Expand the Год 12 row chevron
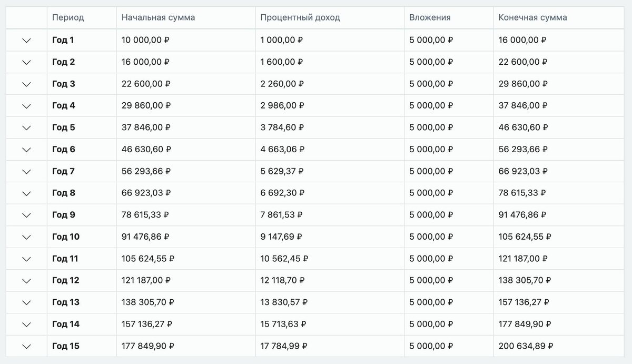 (26, 281)
